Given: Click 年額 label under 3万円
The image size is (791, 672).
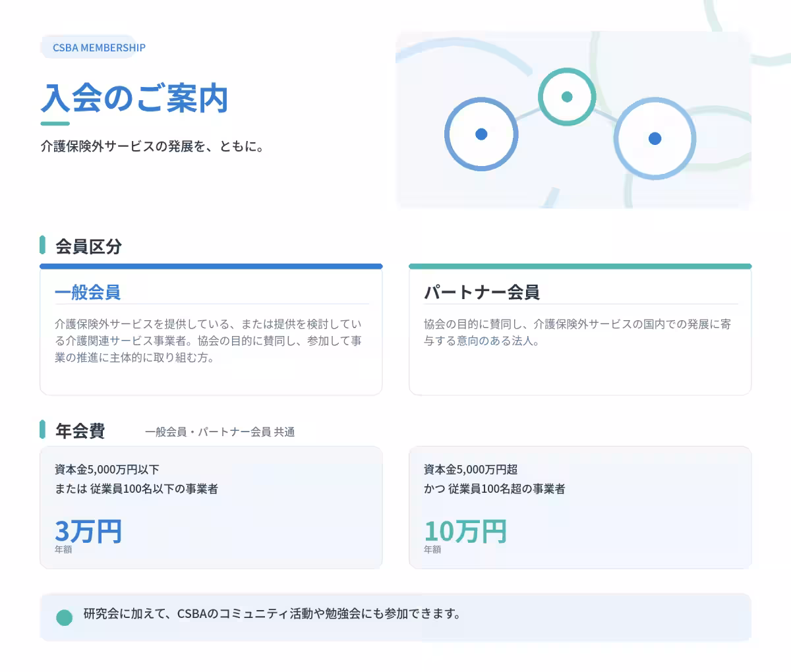Looking at the screenshot, I should [63, 549].
